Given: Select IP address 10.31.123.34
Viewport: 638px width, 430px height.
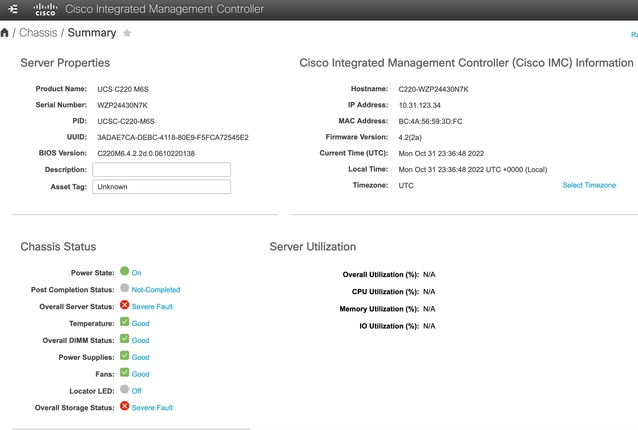Looking at the screenshot, I should tap(420, 105).
